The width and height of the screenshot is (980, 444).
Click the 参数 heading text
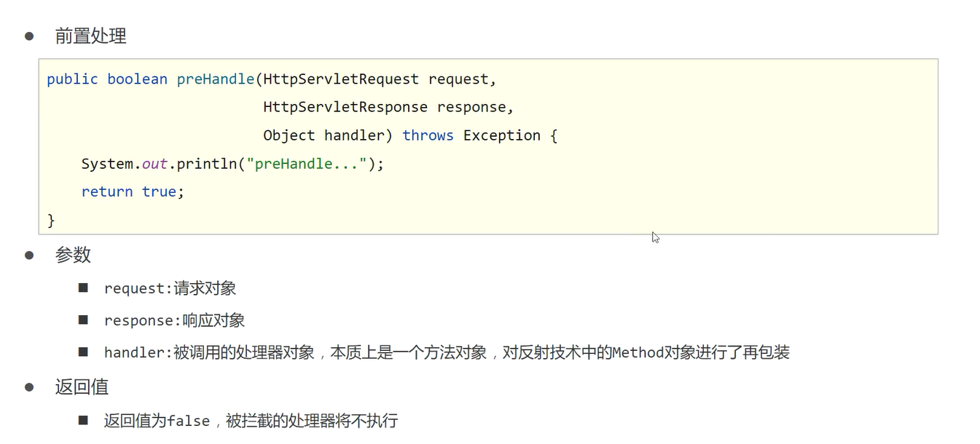click(x=73, y=255)
